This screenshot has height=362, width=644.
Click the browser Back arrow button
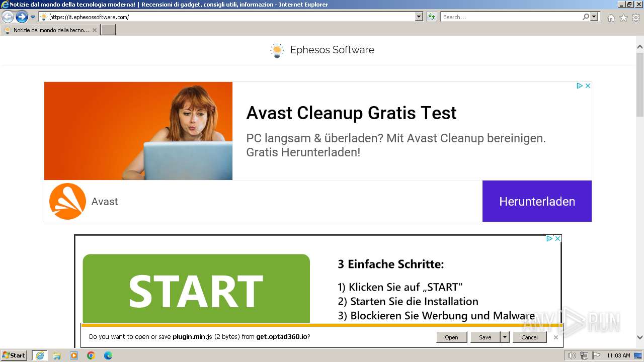(x=8, y=17)
